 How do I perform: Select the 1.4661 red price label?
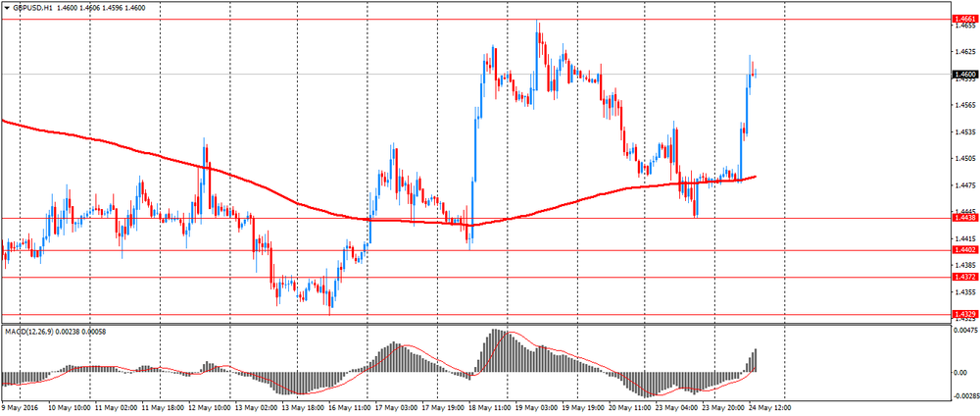[963, 20]
